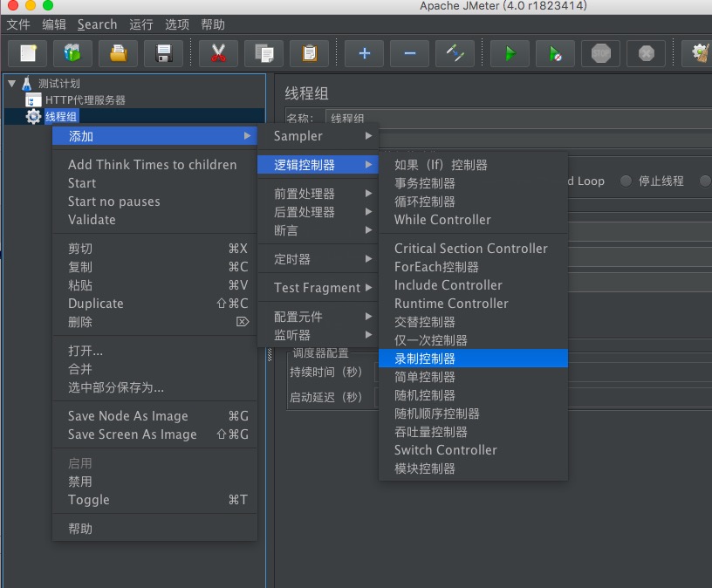
Task: Click the Paste clipboard icon
Action: pos(309,53)
